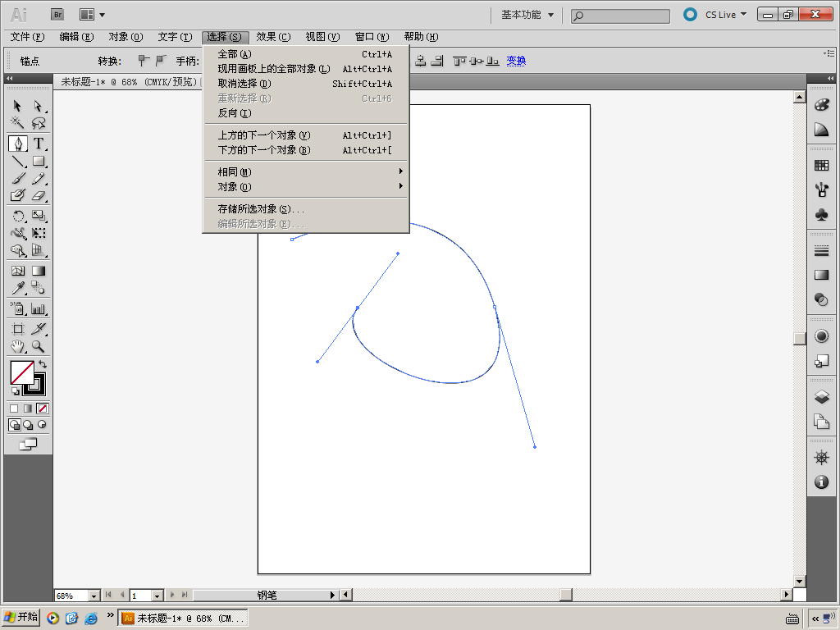The height and width of the screenshot is (630, 840).
Task: Select the Pencil tool
Action: click(x=38, y=178)
